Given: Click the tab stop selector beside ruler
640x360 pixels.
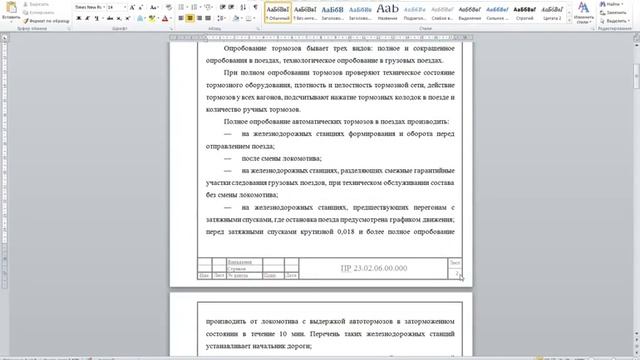Looking at the screenshot, I should click(x=4, y=38).
